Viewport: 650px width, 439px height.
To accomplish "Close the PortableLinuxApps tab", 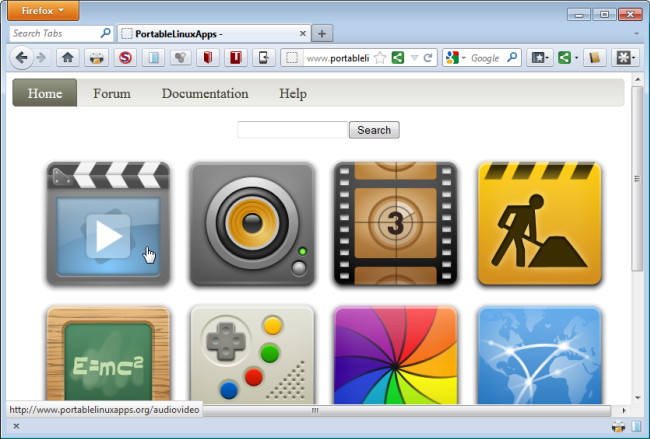I will 303,33.
